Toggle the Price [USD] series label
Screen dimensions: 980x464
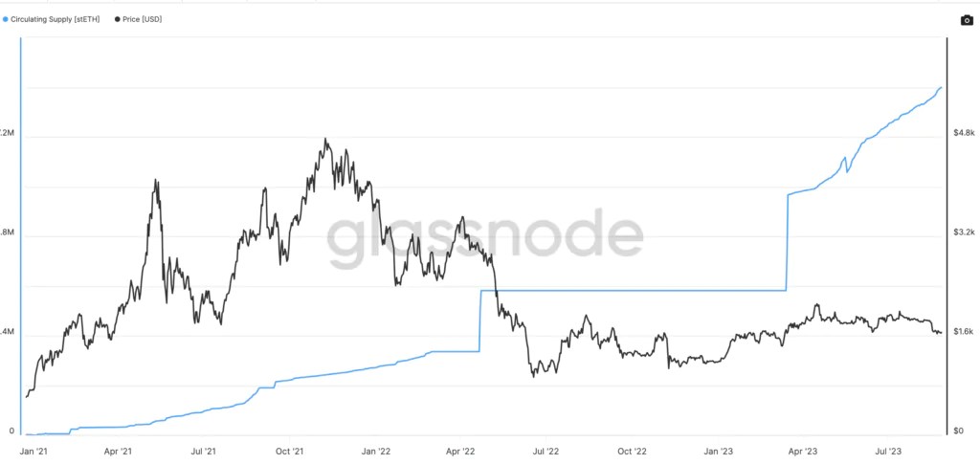[143, 20]
